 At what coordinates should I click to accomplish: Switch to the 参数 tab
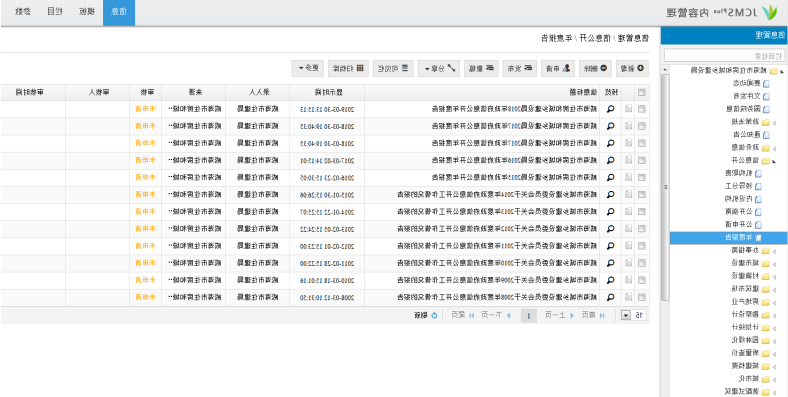[x=22, y=13]
